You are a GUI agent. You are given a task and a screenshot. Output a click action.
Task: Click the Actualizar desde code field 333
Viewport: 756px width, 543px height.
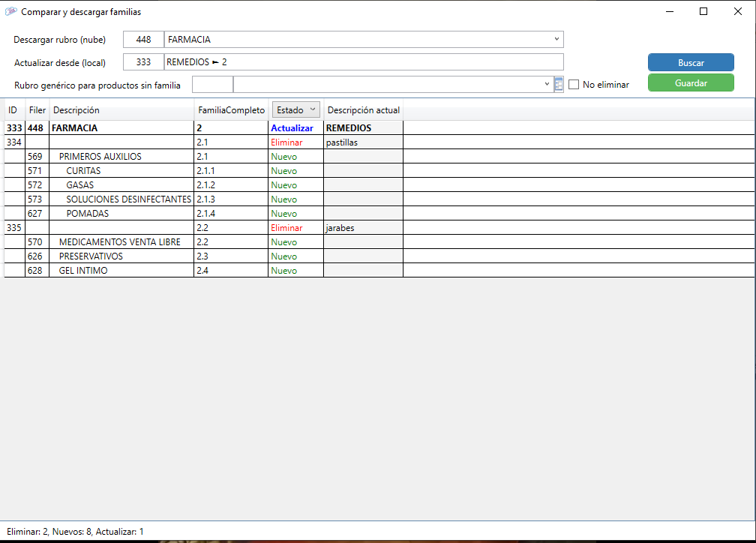point(144,62)
